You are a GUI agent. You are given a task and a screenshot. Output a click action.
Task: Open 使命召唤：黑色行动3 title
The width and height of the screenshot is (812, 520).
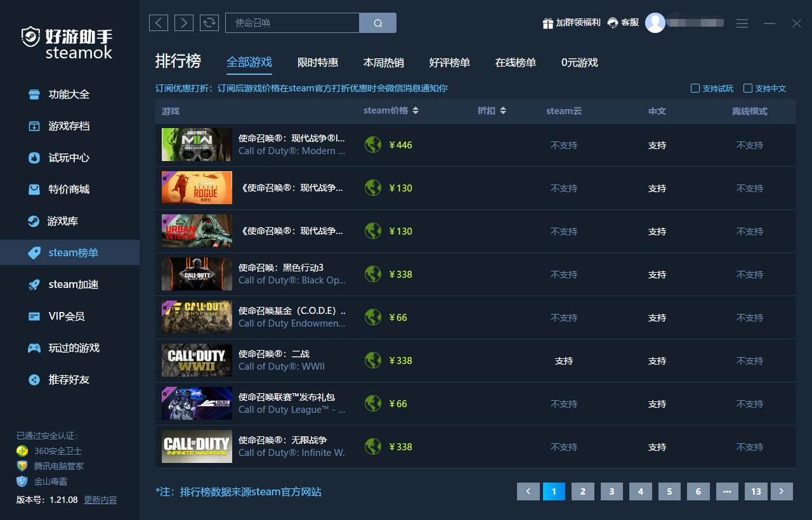(x=281, y=268)
